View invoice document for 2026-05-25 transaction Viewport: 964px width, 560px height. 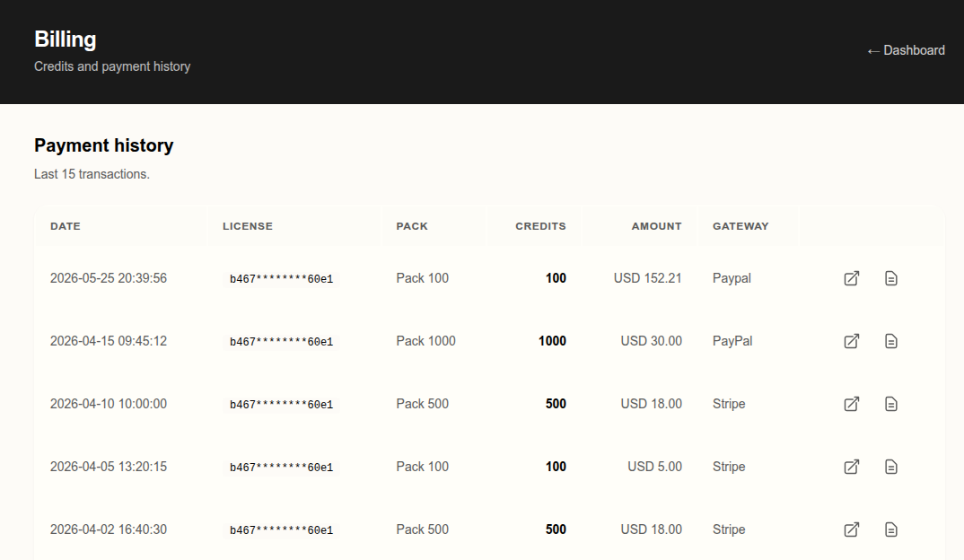tap(890, 278)
